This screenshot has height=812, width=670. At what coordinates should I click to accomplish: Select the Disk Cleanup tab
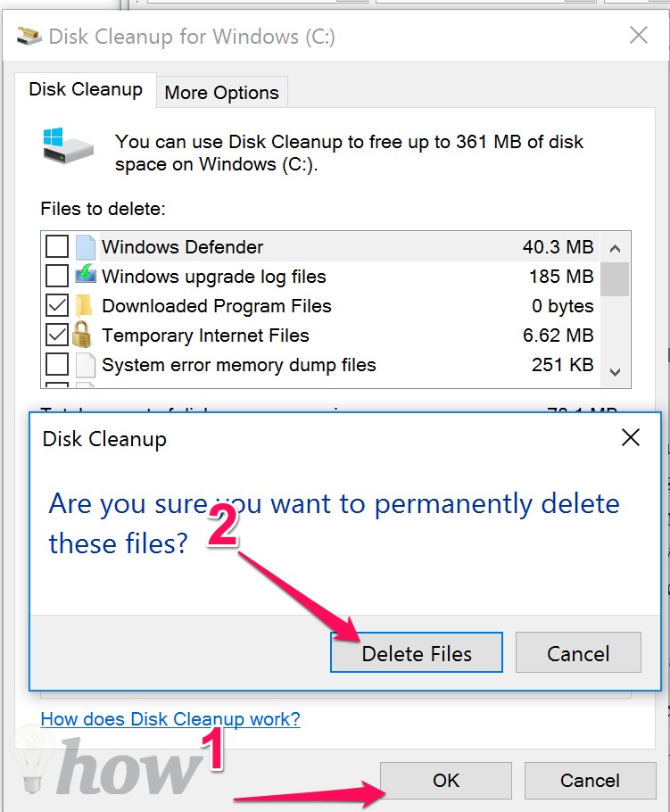[86, 89]
